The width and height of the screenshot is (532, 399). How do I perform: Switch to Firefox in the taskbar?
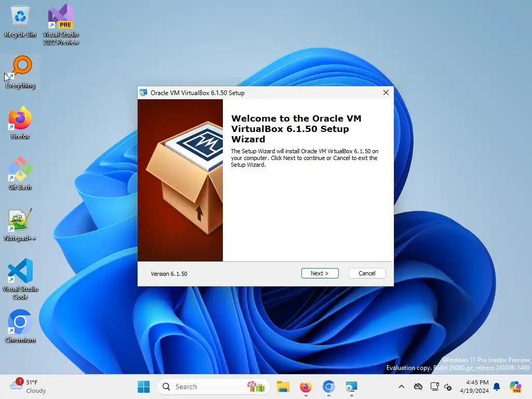[x=305, y=387]
